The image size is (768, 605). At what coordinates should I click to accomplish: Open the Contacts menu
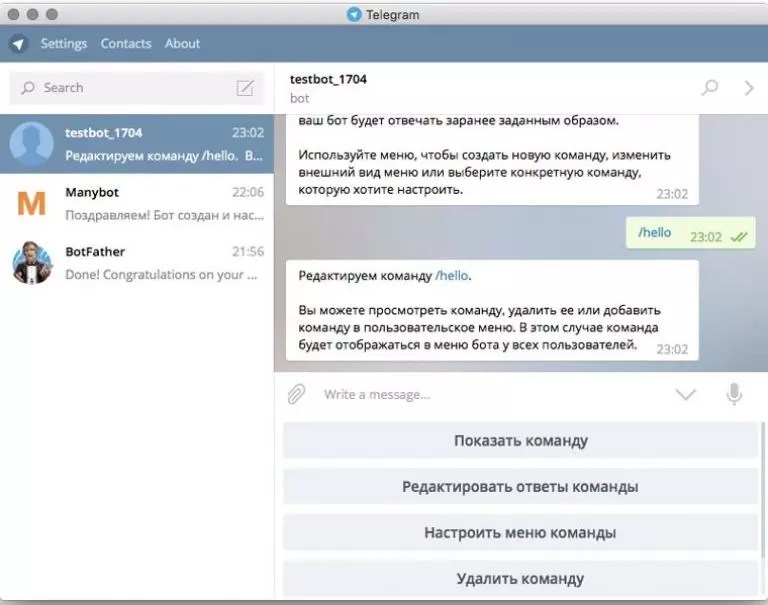coord(126,44)
